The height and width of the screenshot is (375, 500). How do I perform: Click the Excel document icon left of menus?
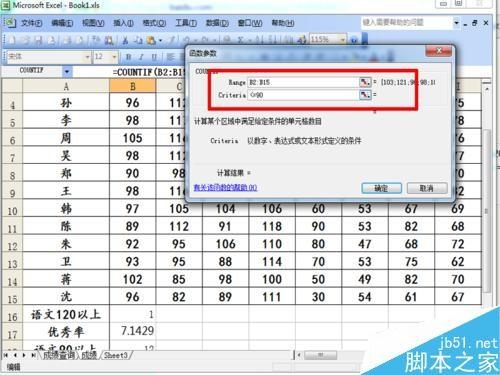point(10,23)
